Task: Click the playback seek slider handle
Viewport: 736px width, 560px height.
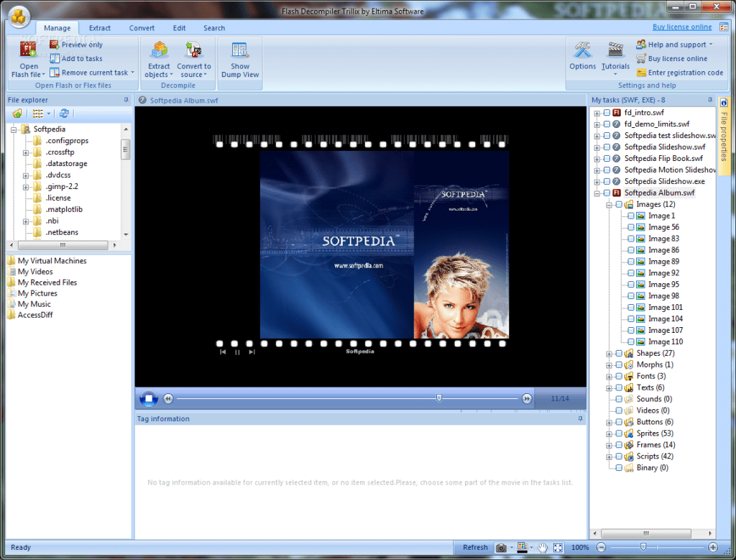Action: (438, 398)
